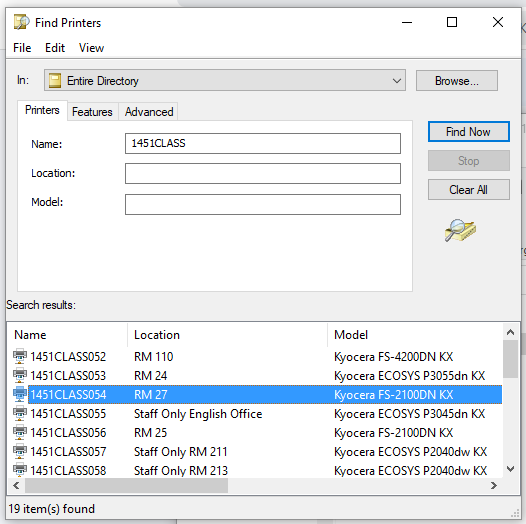The height and width of the screenshot is (524, 526).
Task: Click location RM 25
Action: pyautogui.click(x=150, y=433)
